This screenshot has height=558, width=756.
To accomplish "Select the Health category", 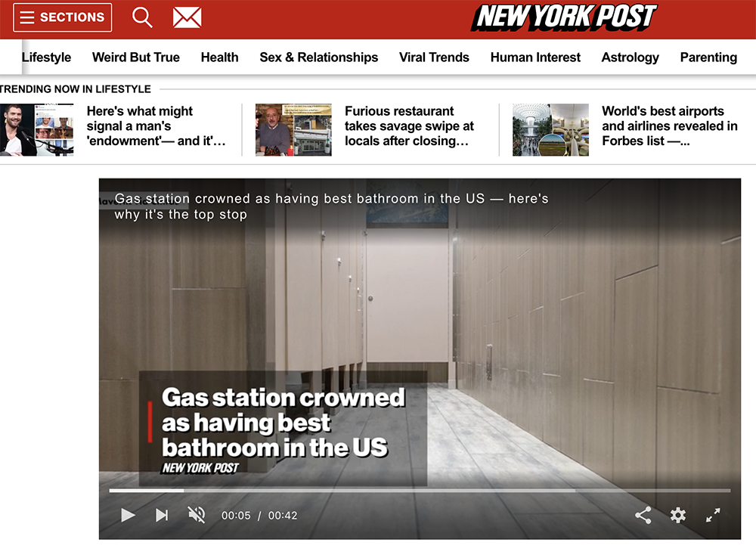I will (219, 57).
